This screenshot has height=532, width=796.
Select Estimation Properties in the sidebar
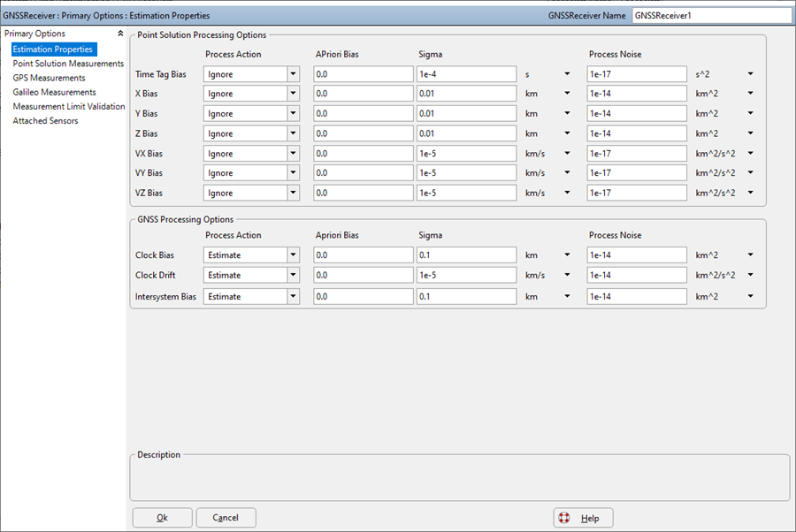coord(53,49)
